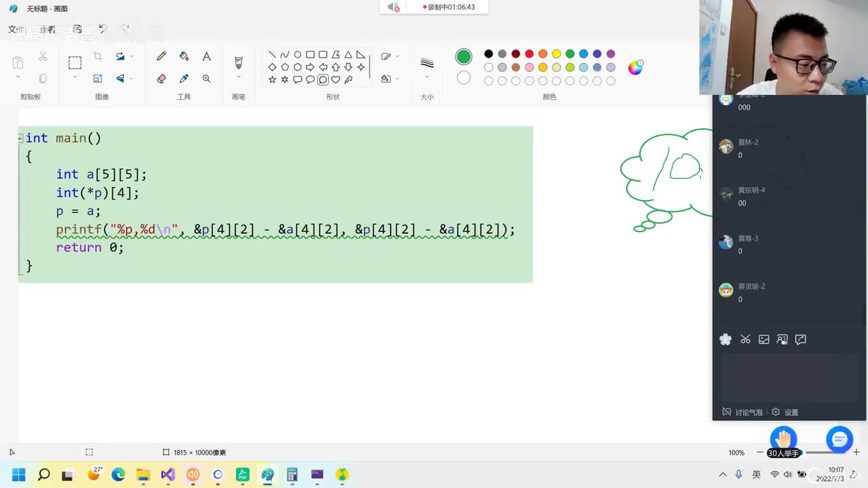
Task: Open File Explorer from the taskbar
Action: point(143,474)
